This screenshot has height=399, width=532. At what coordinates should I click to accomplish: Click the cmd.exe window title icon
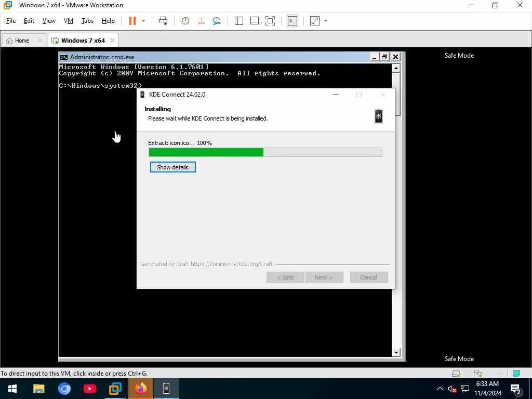pyautogui.click(x=64, y=57)
